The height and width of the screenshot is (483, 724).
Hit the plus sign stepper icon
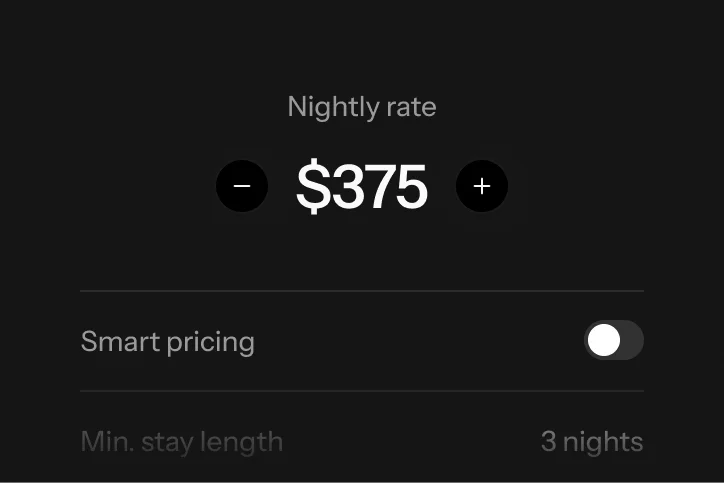point(482,186)
